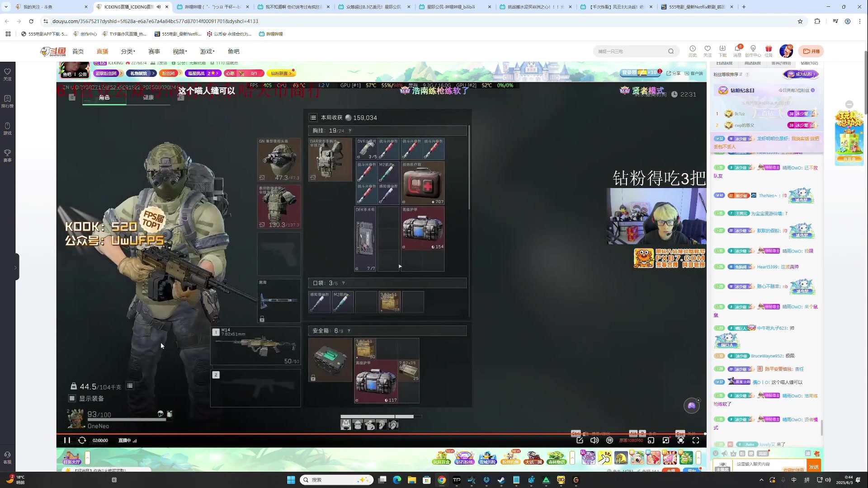This screenshot has width=868, height=488.
Task: Seek on the red stream progress bar
Action: click(381, 433)
